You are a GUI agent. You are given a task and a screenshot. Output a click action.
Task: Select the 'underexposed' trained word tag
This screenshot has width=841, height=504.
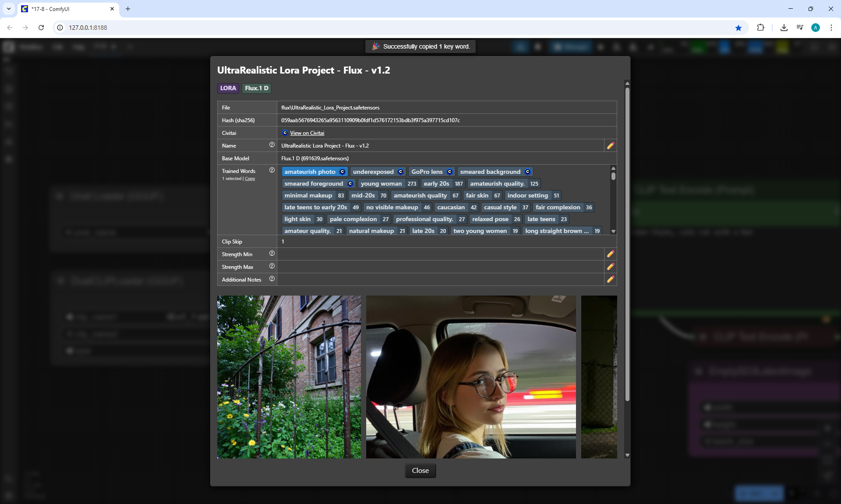pyautogui.click(x=373, y=172)
